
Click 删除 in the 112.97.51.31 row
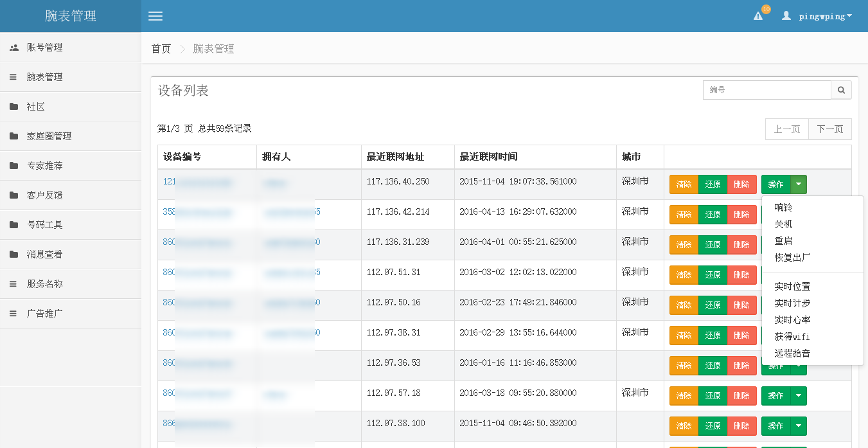point(742,275)
